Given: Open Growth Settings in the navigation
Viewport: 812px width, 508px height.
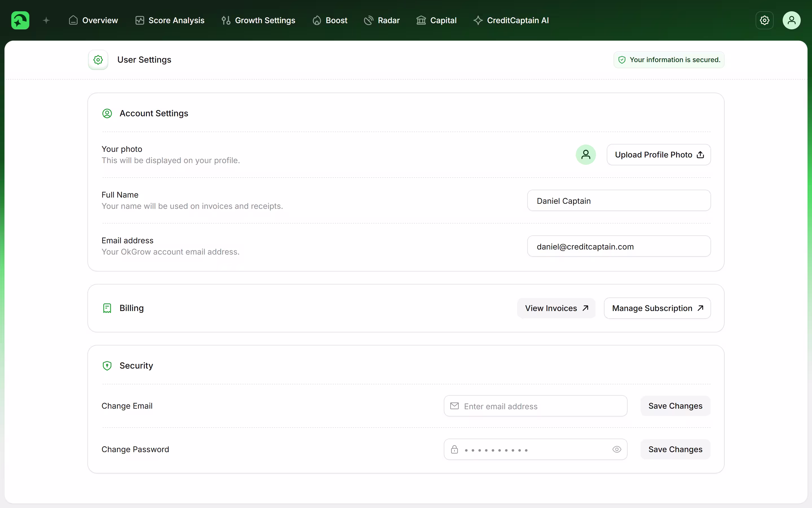Looking at the screenshot, I should click(258, 21).
